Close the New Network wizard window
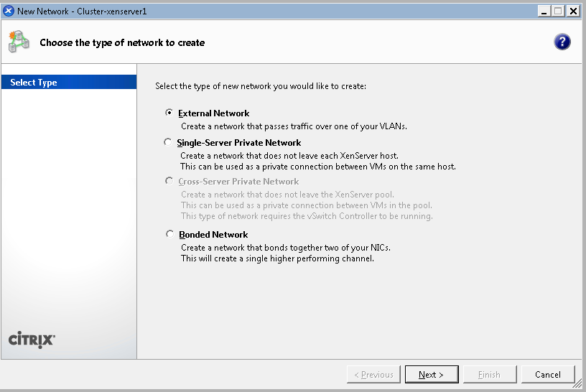 (573, 11)
